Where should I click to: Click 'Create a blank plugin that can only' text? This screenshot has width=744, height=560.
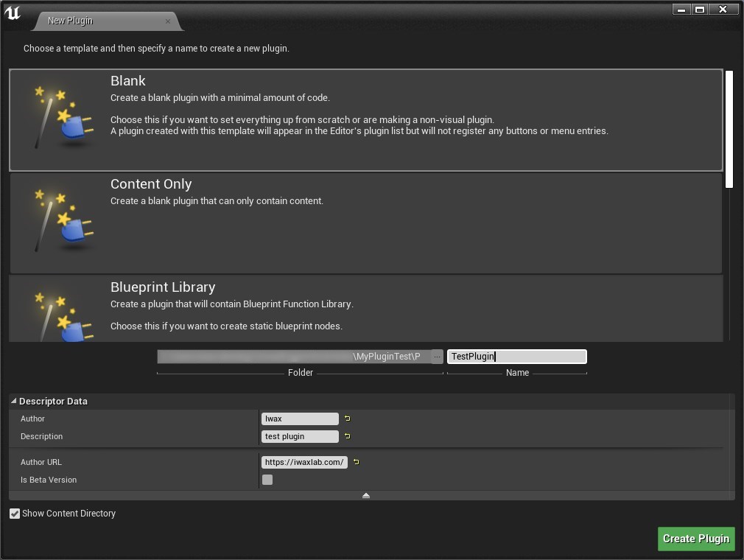click(217, 200)
